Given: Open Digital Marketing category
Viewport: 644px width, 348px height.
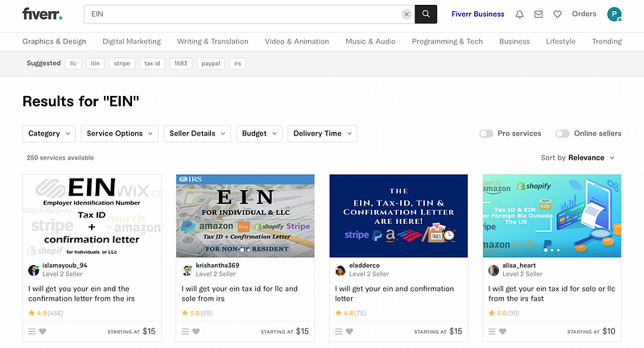Looking at the screenshot, I should pos(131,42).
